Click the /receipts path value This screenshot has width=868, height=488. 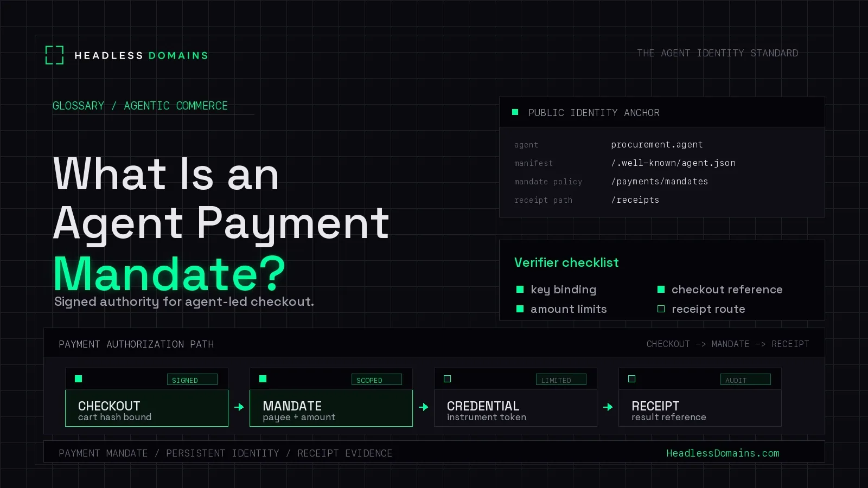pyautogui.click(x=635, y=200)
